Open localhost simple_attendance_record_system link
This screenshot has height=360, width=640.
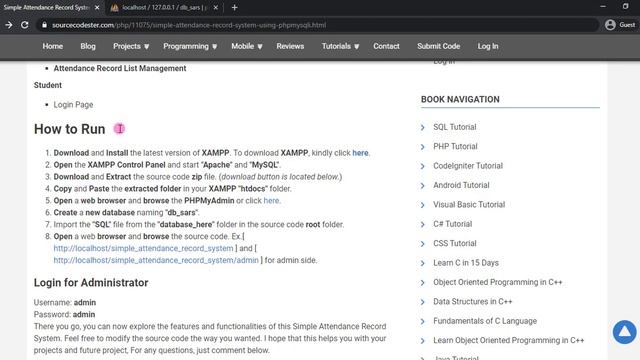[x=143, y=248]
